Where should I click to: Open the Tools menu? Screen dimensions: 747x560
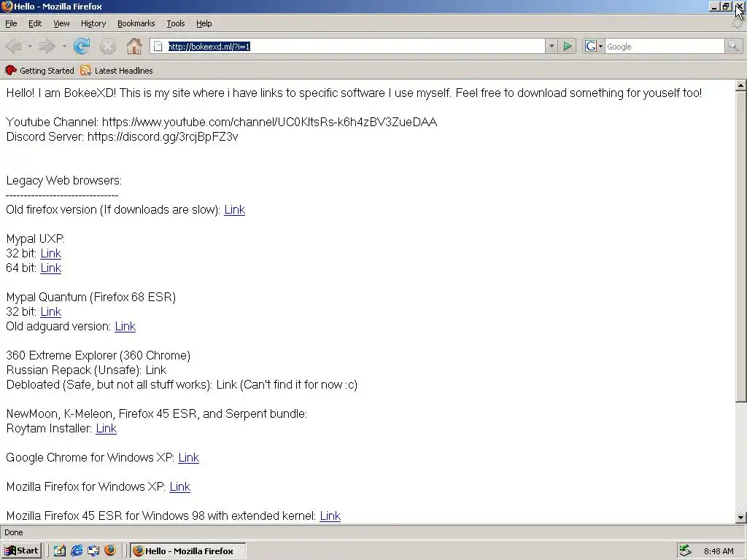175,23
